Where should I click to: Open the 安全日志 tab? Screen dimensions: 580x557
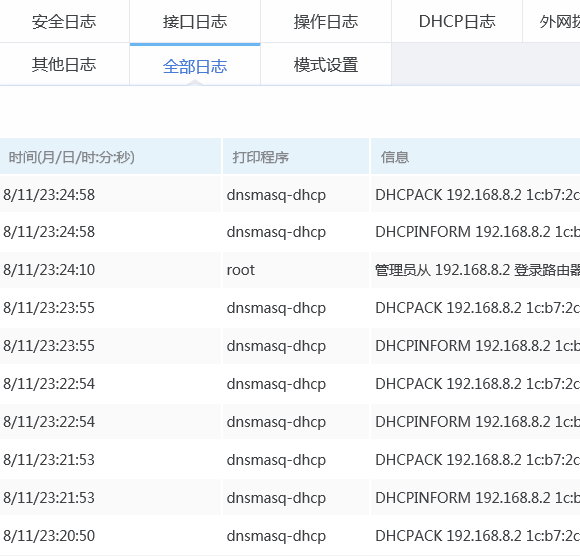64,21
